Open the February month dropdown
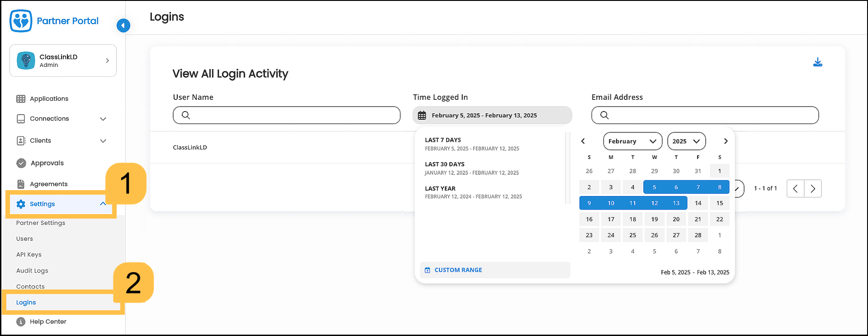This screenshot has height=336, width=868. pos(632,141)
